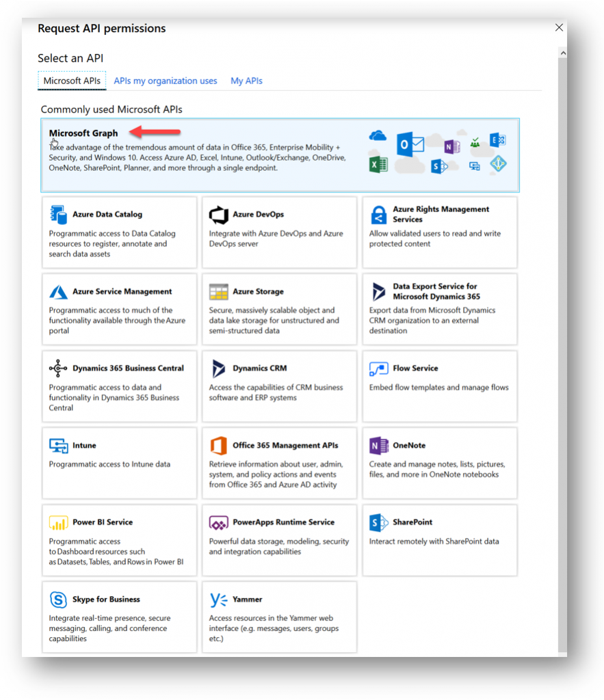This screenshot has height=700, width=604.
Task: Click the Azure Storage grid icon
Action: click(x=218, y=292)
